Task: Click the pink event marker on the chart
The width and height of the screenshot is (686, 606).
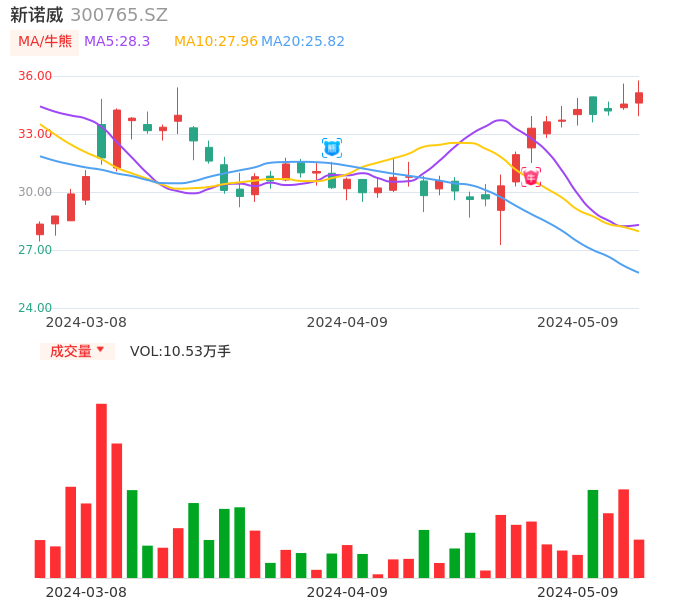Action: pyautogui.click(x=531, y=177)
